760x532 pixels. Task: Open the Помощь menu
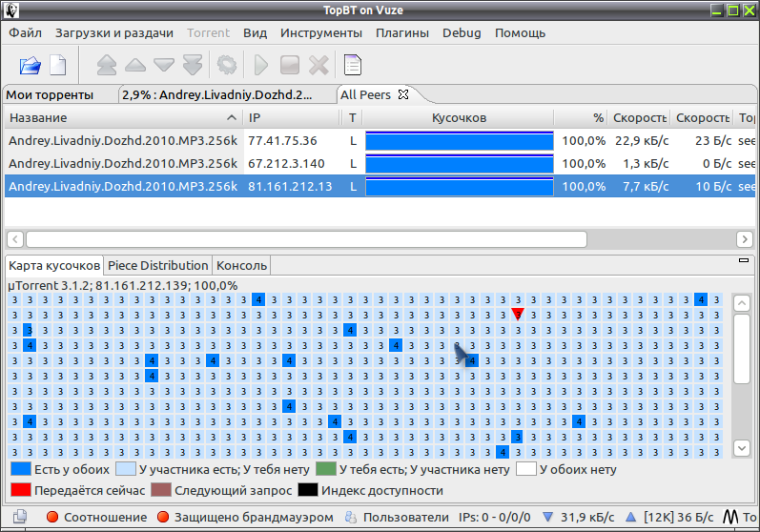pyautogui.click(x=520, y=33)
